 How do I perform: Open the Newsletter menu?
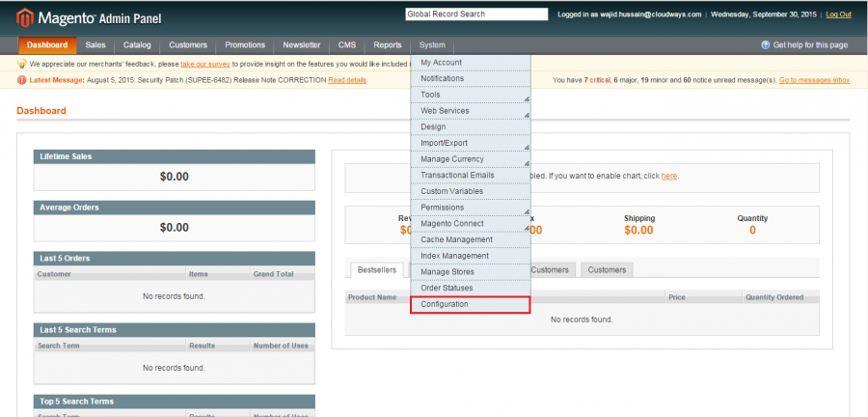tap(302, 45)
